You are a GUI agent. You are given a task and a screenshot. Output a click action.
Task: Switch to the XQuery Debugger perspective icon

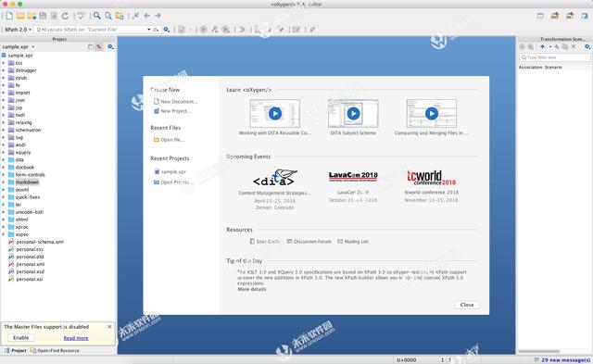click(570, 16)
